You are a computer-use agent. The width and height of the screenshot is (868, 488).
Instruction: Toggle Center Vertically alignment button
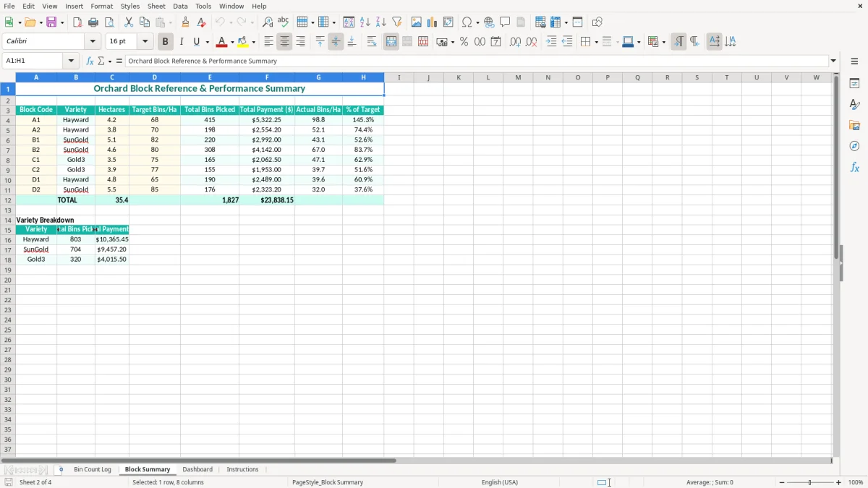click(336, 42)
